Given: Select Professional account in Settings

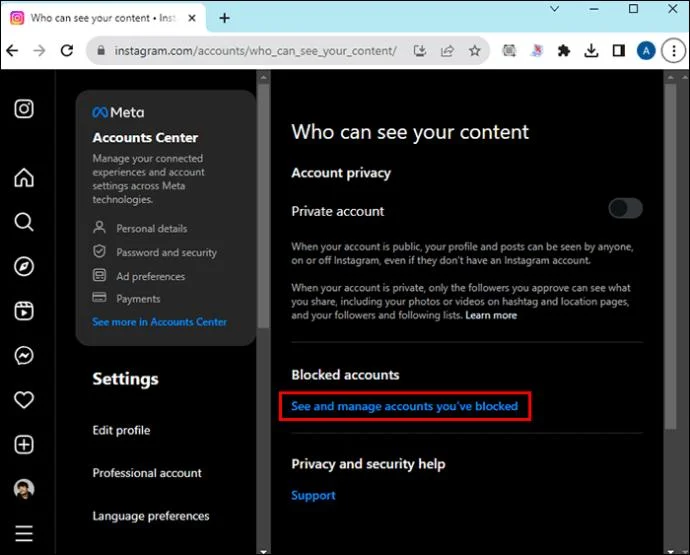Looking at the screenshot, I should [147, 473].
